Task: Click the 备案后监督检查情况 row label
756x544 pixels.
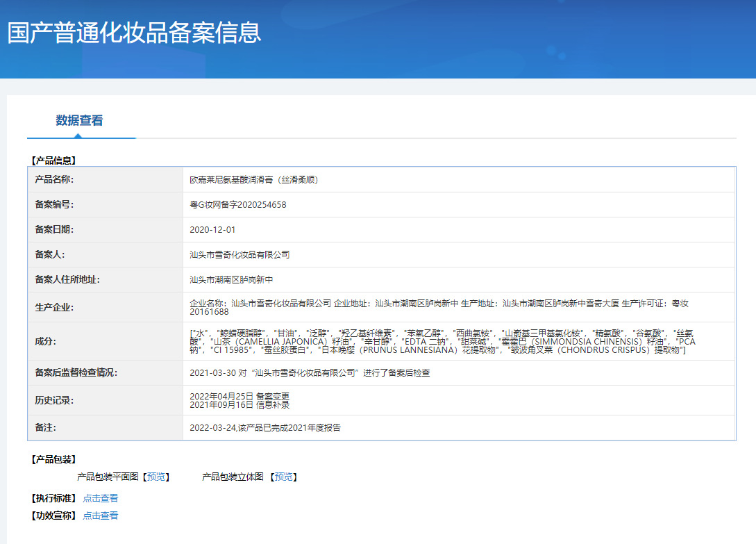Action: coord(76,372)
